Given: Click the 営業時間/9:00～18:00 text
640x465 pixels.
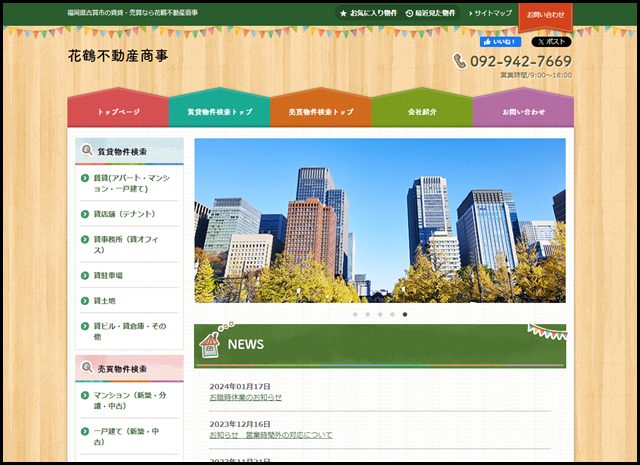Looking at the screenshot, I should 536,75.
